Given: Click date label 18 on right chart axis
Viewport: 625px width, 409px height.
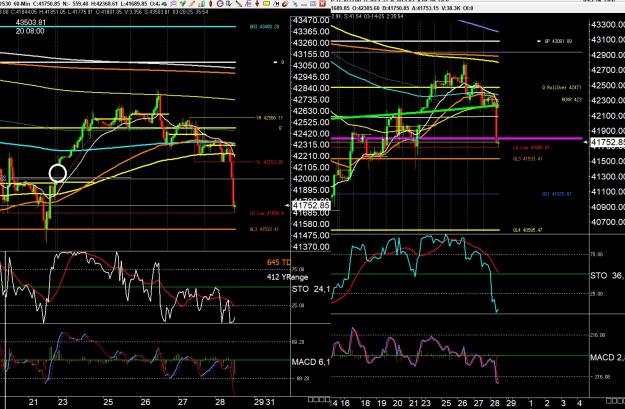Looking at the screenshot, I should (x=365, y=403).
